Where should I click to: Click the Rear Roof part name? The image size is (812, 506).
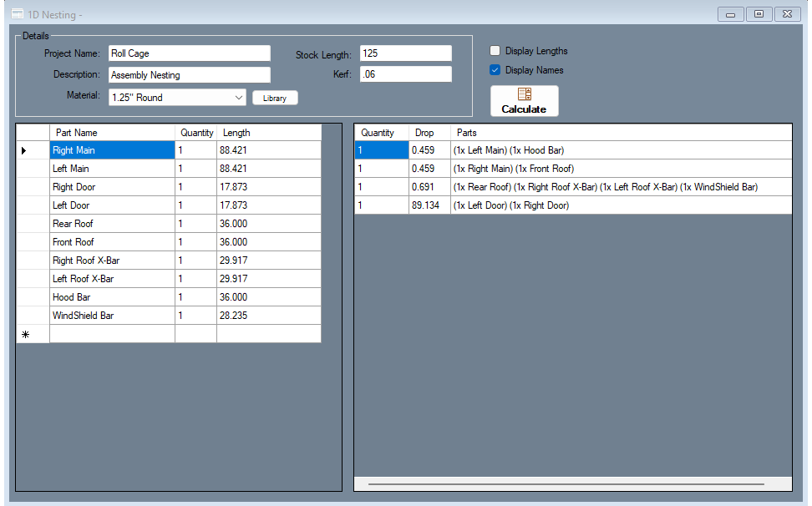pyautogui.click(x=113, y=224)
